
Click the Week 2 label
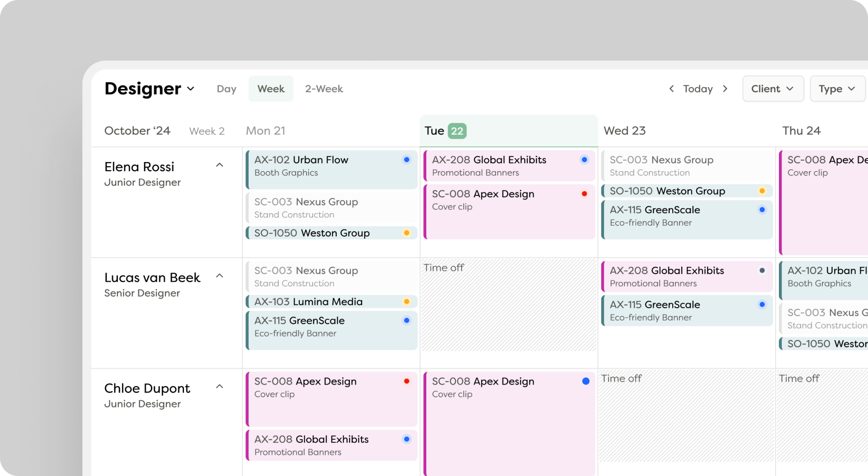pos(207,131)
